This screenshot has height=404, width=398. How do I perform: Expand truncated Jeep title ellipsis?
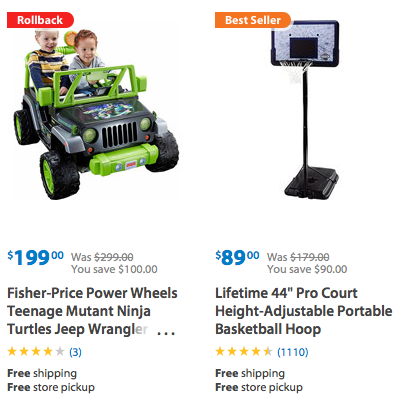tap(166, 331)
